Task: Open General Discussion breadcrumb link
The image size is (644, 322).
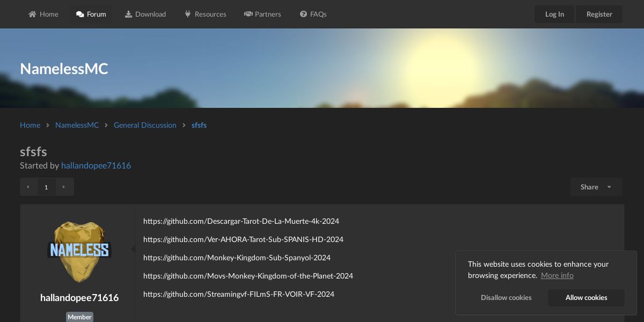Action: 145,125
